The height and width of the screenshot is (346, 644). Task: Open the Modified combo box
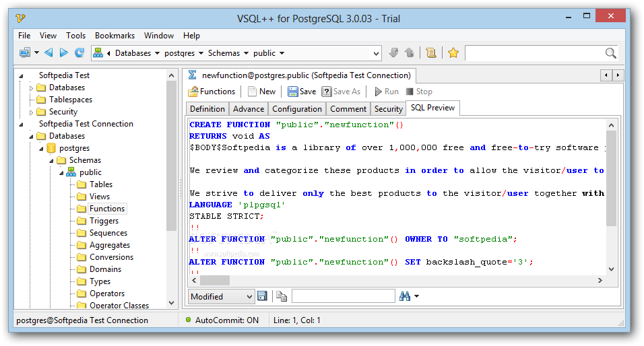(249, 296)
